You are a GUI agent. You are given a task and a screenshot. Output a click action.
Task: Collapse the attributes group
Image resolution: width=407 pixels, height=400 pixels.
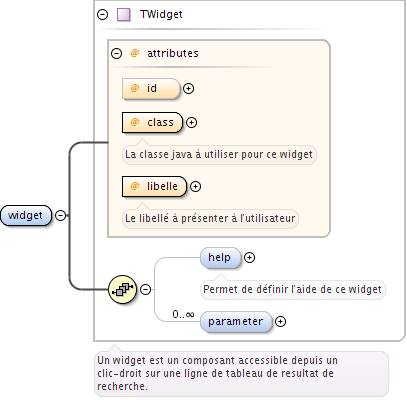(x=116, y=53)
